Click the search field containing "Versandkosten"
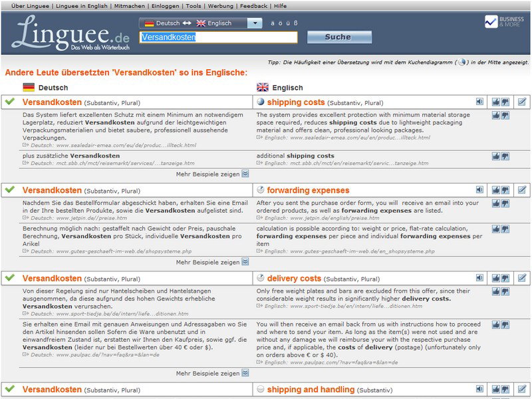532x399 pixels. [x=218, y=37]
